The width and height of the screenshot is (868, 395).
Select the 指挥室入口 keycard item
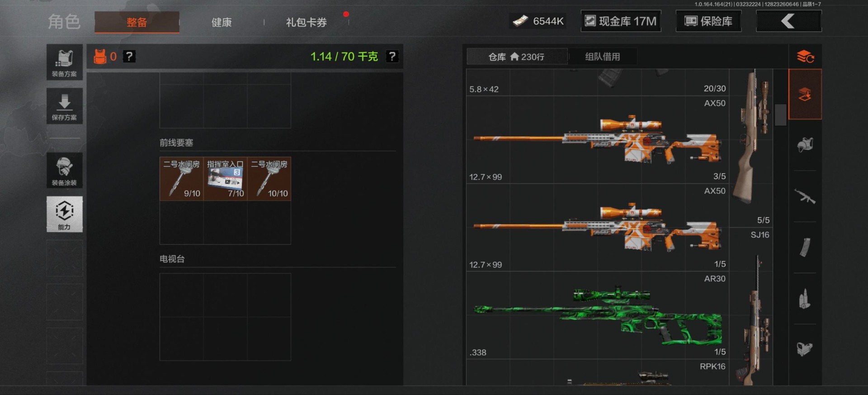tap(225, 179)
